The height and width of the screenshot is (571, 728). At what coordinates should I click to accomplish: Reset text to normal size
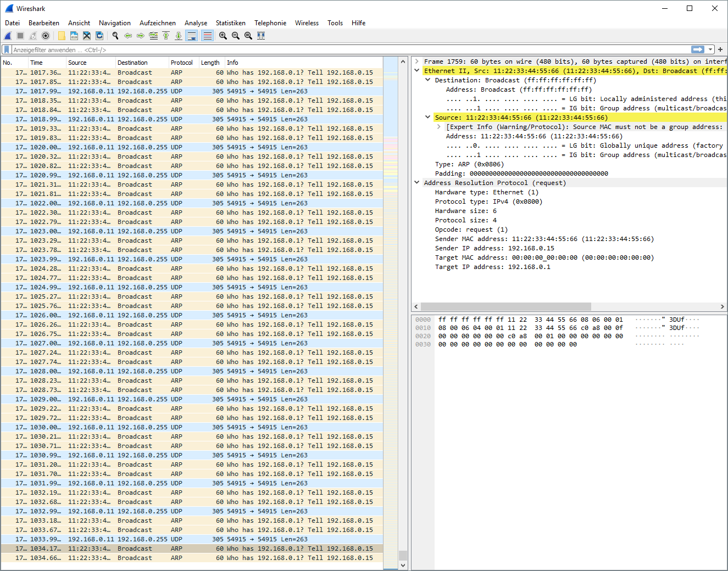click(x=248, y=36)
